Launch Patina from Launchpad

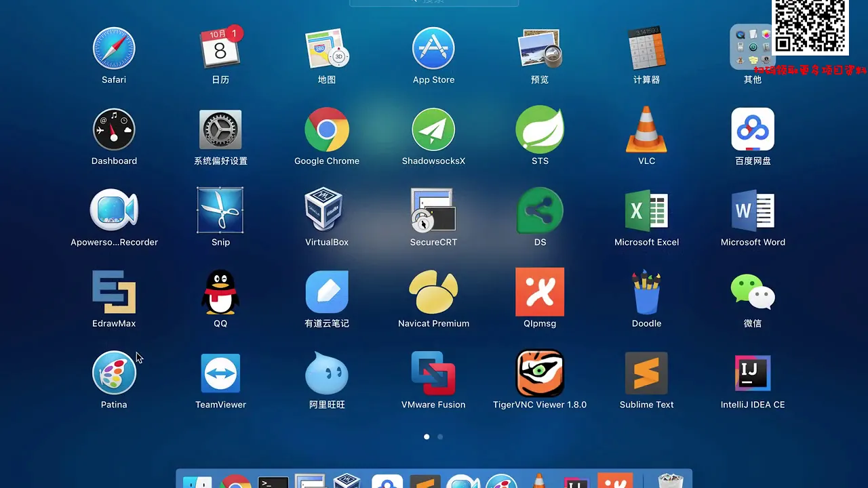click(x=114, y=373)
